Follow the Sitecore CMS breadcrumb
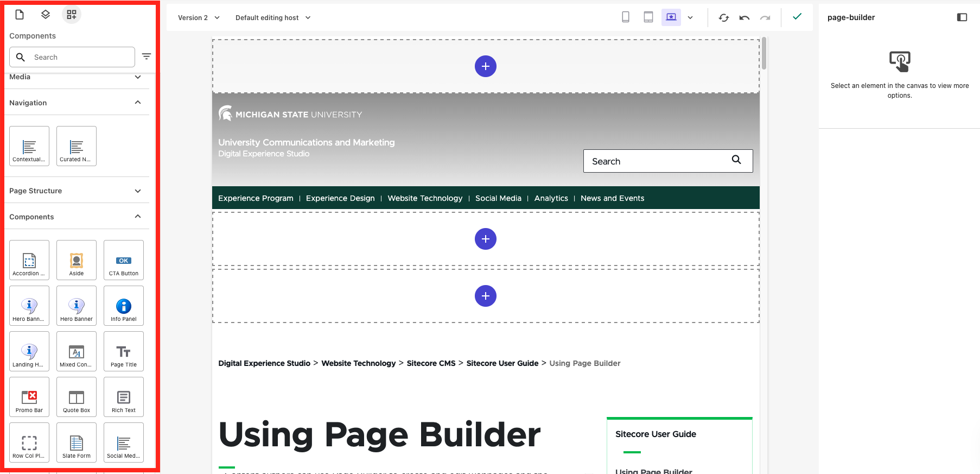Image resolution: width=980 pixels, height=474 pixels. coord(431,363)
